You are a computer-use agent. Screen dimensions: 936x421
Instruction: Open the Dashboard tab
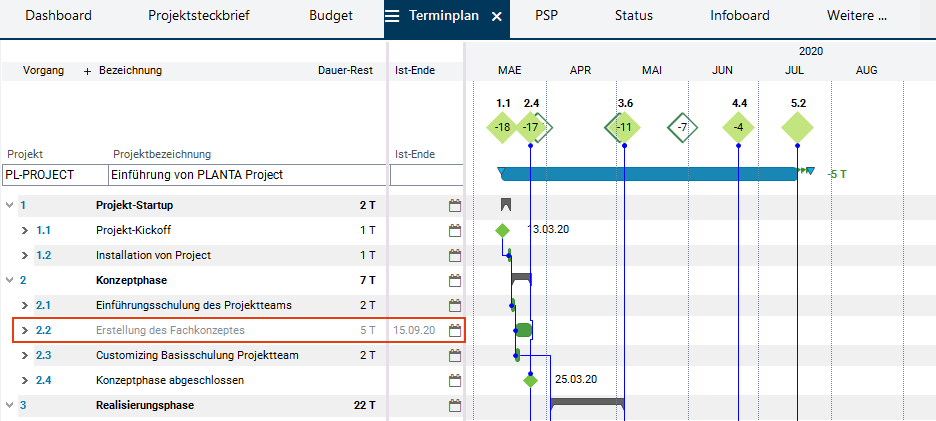(x=58, y=16)
